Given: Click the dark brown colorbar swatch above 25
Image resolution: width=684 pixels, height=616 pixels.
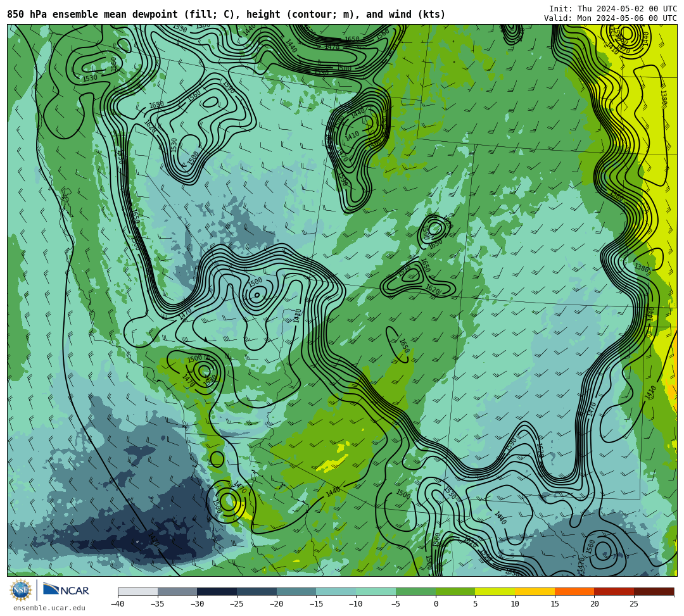Looking at the screenshot, I should point(654,591).
